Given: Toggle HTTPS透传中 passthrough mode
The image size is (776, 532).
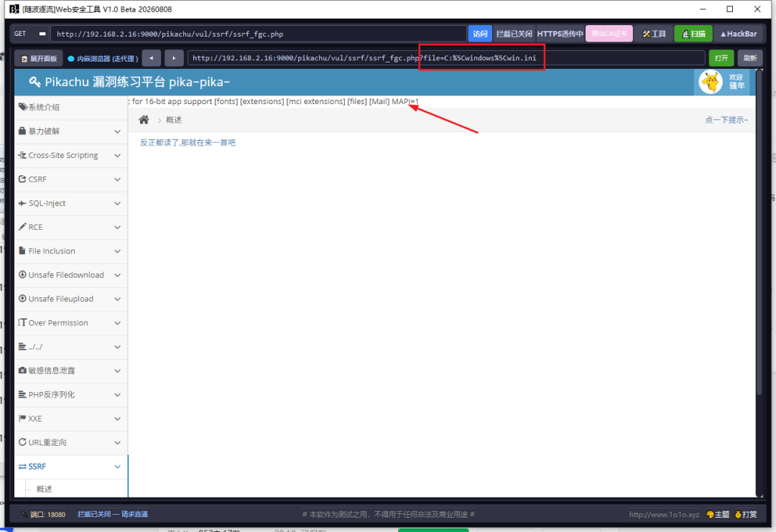Looking at the screenshot, I should tap(560, 34).
